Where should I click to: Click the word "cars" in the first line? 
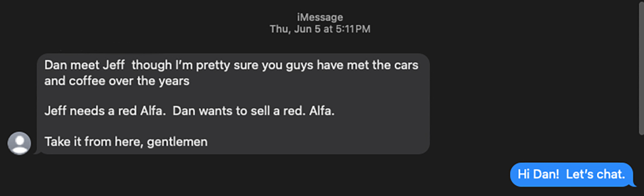pos(407,65)
